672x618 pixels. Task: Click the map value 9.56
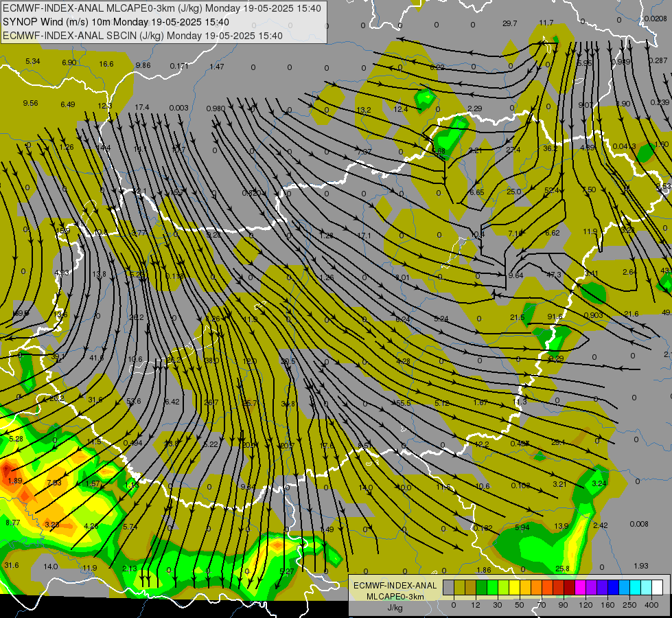point(30,104)
